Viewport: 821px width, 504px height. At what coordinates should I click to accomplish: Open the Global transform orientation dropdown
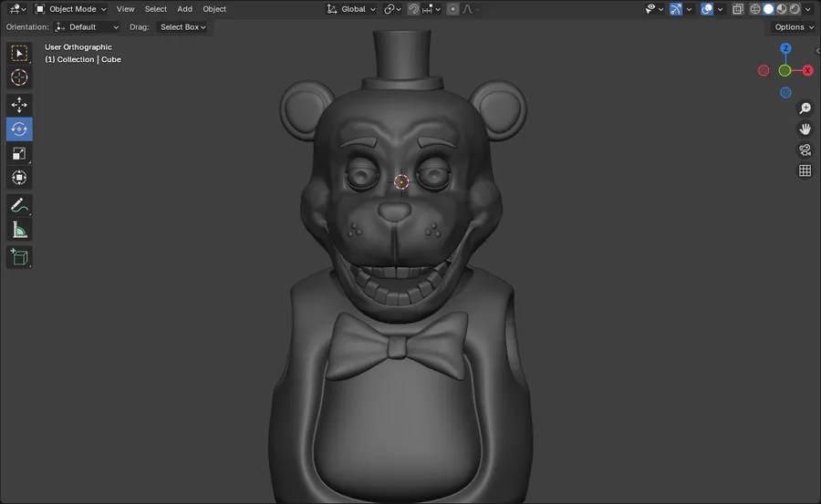point(351,9)
